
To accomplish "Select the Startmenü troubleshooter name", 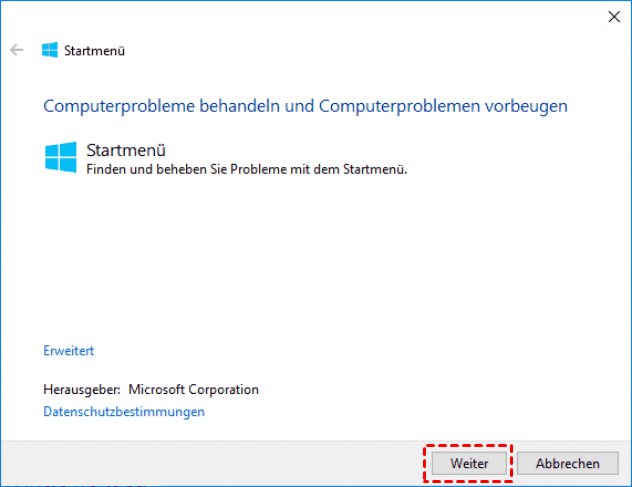I will [x=126, y=151].
